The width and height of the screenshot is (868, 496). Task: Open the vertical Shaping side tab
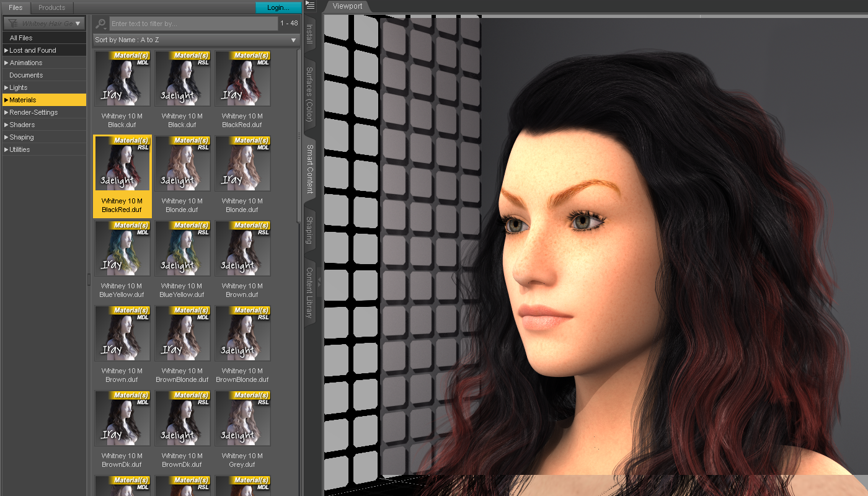click(x=310, y=230)
